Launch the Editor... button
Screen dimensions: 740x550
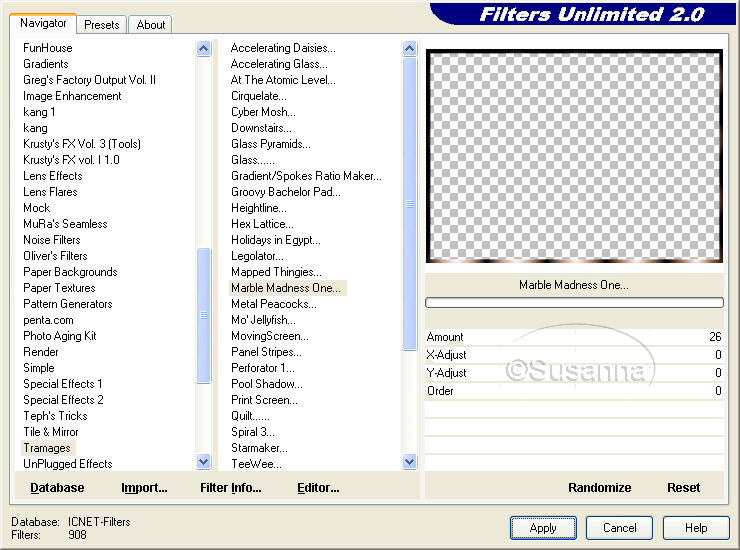tap(318, 488)
